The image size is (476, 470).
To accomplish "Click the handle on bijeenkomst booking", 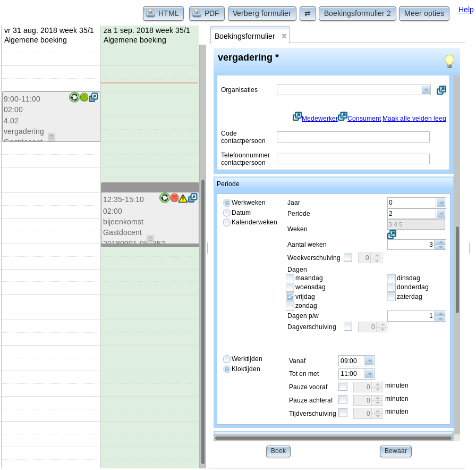I will coord(150,239).
